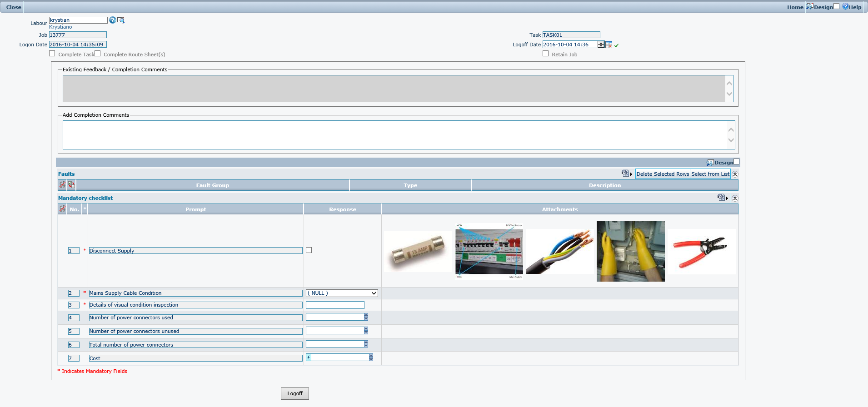
Task: Enable the Retain Job checkbox
Action: [546, 54]
